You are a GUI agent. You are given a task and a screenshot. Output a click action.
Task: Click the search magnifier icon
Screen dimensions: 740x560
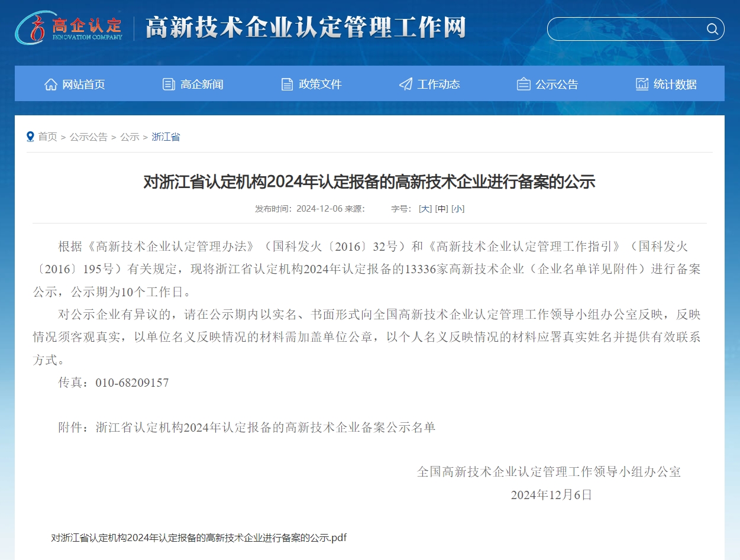712,29
